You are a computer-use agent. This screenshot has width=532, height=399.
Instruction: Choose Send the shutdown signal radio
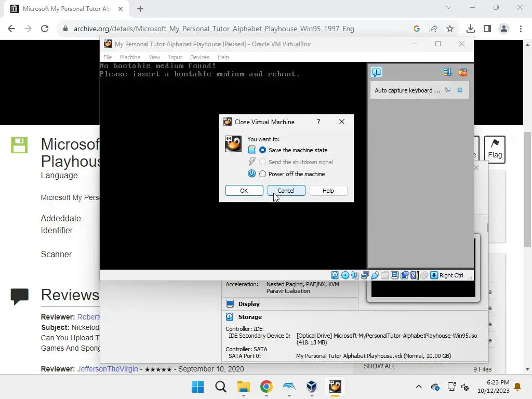tap(262, 162)
